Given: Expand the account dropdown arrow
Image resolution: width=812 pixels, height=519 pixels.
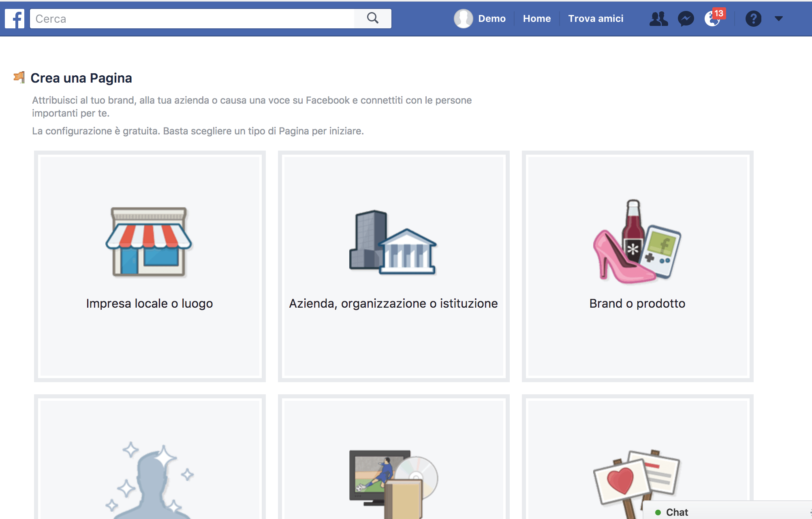Looking at the screenshot, I should point(778,19).
